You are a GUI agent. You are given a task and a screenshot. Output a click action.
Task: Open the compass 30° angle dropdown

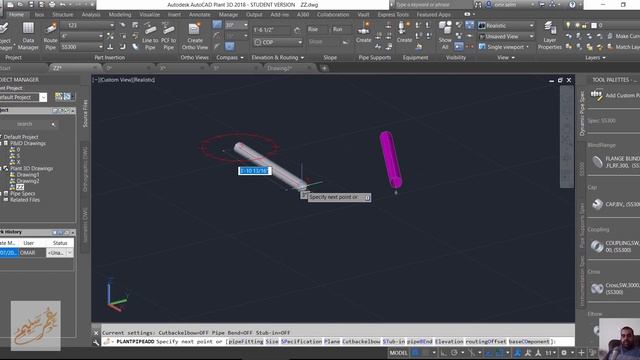[245, 25]
